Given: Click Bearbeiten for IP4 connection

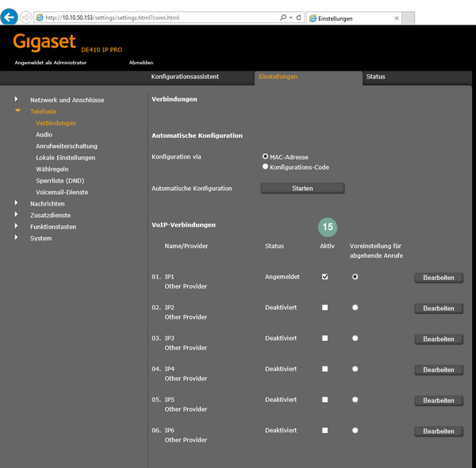Looking at the screenshot, I should (x=439, y=370).
